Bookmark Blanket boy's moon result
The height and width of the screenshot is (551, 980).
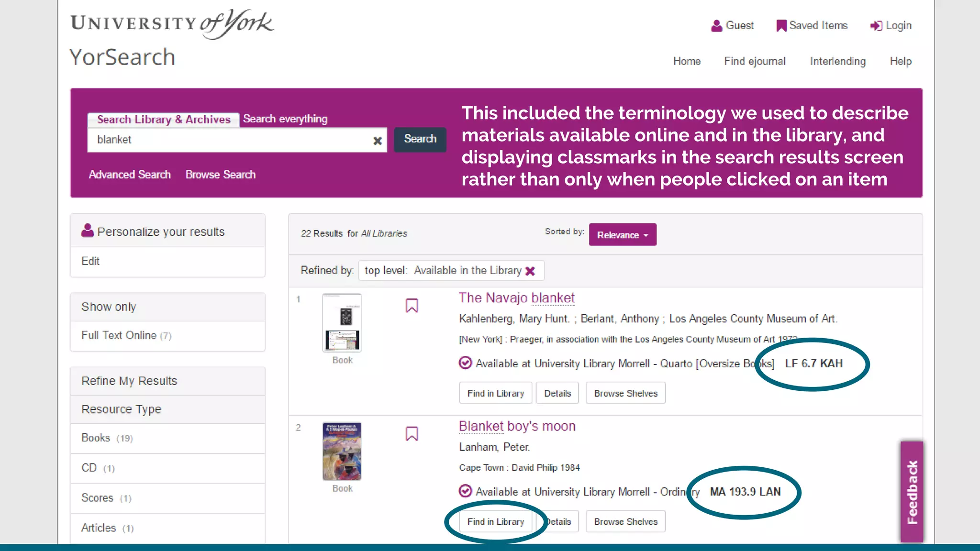(x=412, y=434)
